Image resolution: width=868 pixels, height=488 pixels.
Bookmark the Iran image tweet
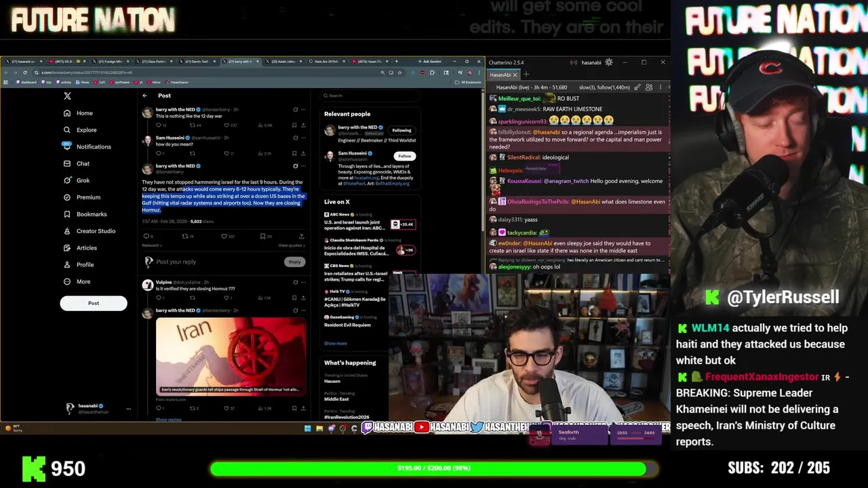pos(294,408)
